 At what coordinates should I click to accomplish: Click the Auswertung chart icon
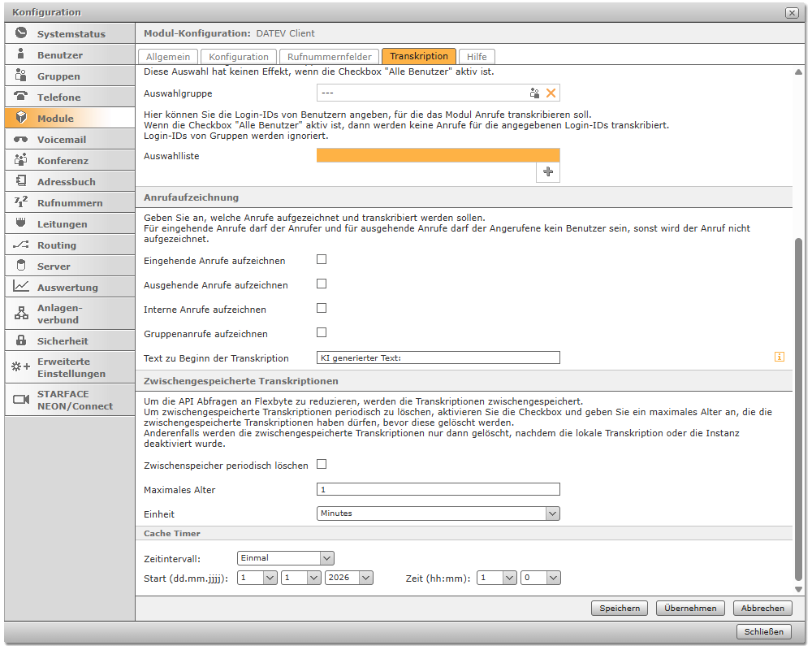tap(21, 286)
